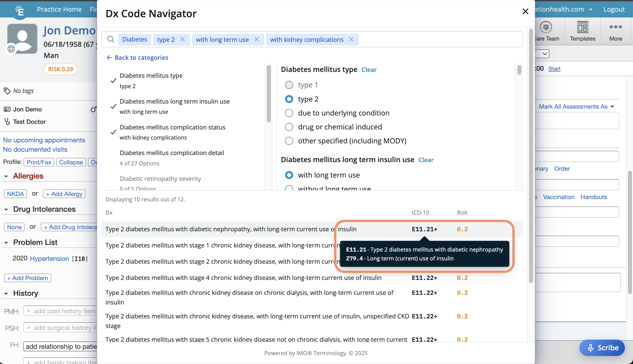Remove the 'type 2' filter chip
This screenshot has height=364, width=633.
click(x=182, y=40)
